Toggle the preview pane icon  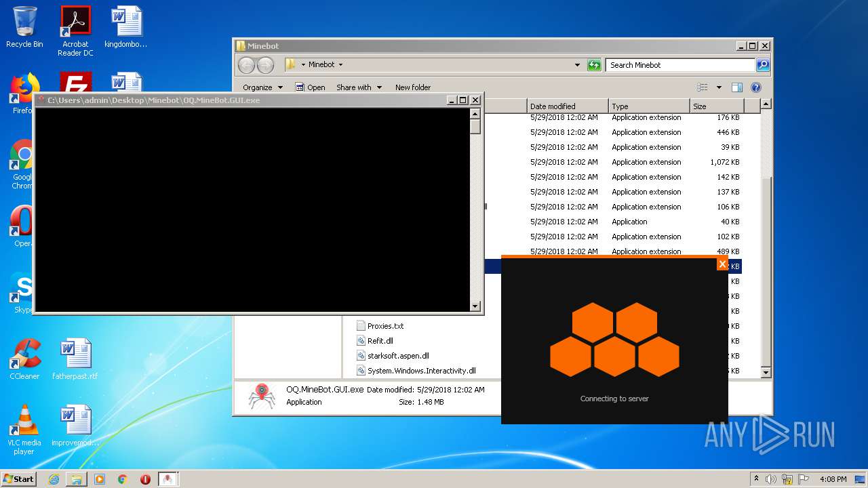point(737,87)
